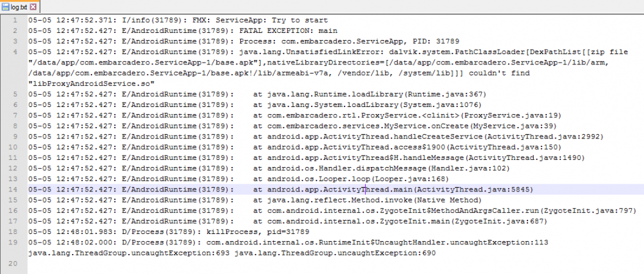Click 'Process: com.embarcadero.ServiceApp, PID: 31789' text

[348, 41]
